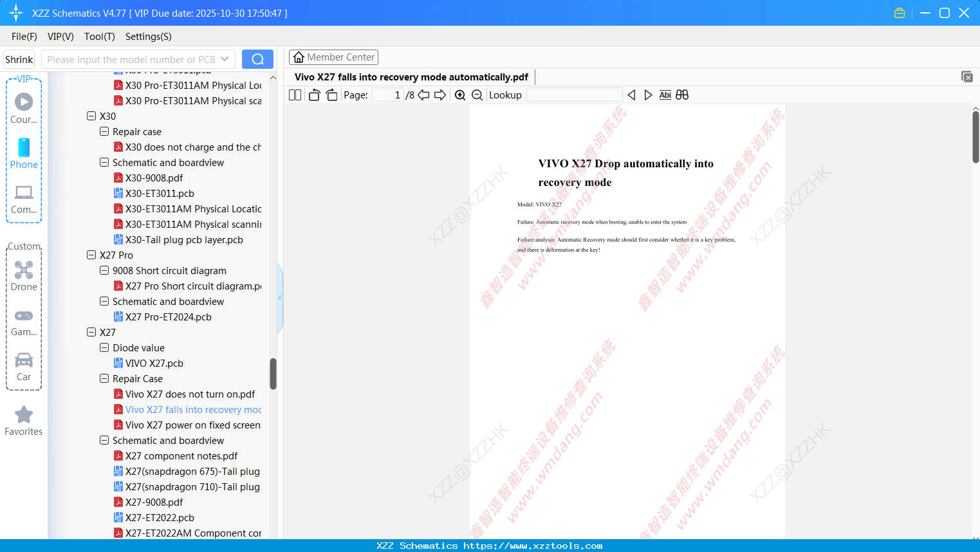The width and height of the screenshot is (980, 552).
Task: Open X30-Tail plug pcb layer.pcb
Action: point(178,240)
